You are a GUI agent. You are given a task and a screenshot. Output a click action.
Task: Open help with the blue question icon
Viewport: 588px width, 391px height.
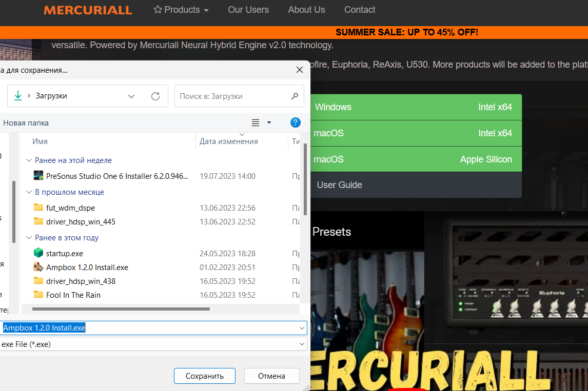(296, 122)
